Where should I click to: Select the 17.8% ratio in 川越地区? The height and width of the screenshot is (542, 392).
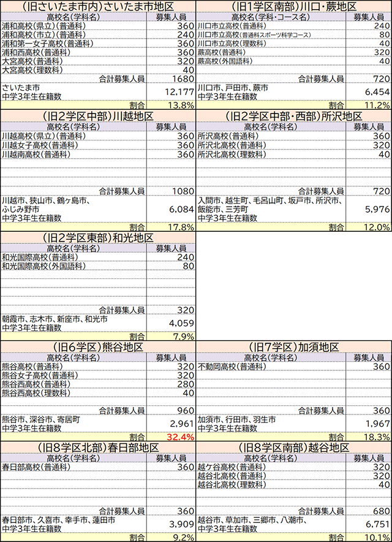click(x=181, y=227)
